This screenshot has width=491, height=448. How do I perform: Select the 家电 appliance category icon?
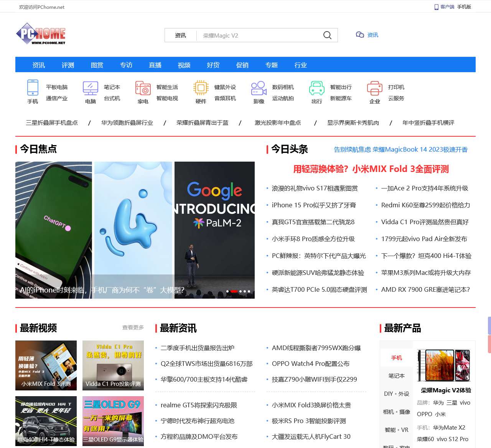click(x=143, y=88)
